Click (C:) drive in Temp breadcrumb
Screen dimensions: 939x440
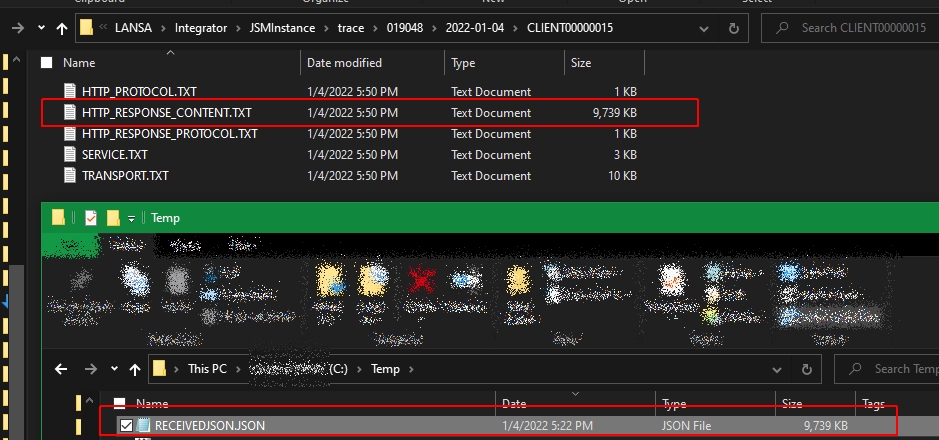338,369
